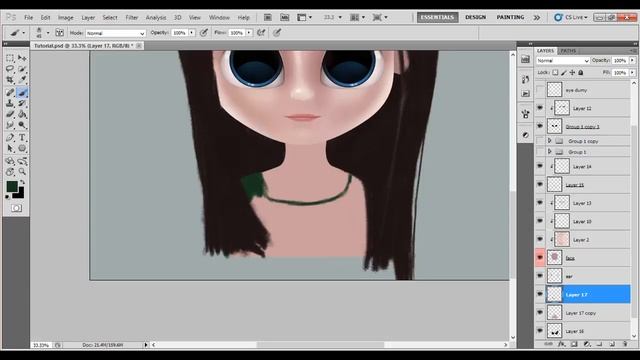Viewport: 640px width, 360px height.
Task: Expand the Group 1 copy folder
Action: tap(549, 141)
